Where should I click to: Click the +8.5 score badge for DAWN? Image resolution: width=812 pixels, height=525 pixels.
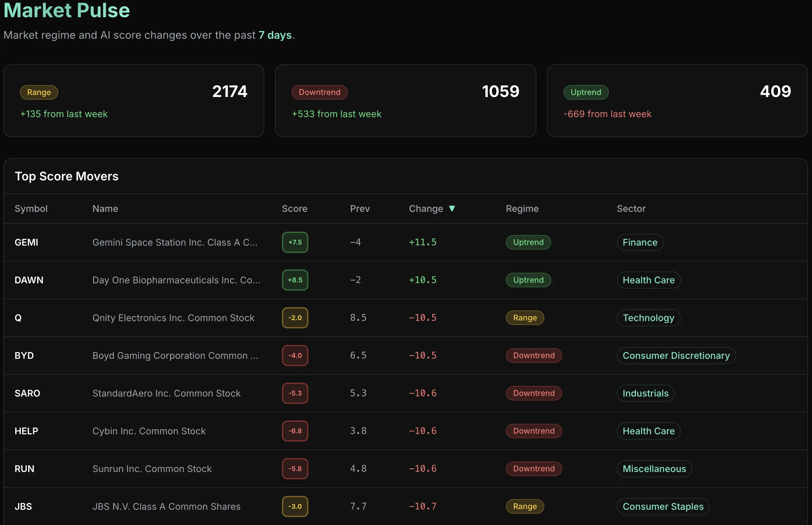pyautogui.click(x=295, y=280)
